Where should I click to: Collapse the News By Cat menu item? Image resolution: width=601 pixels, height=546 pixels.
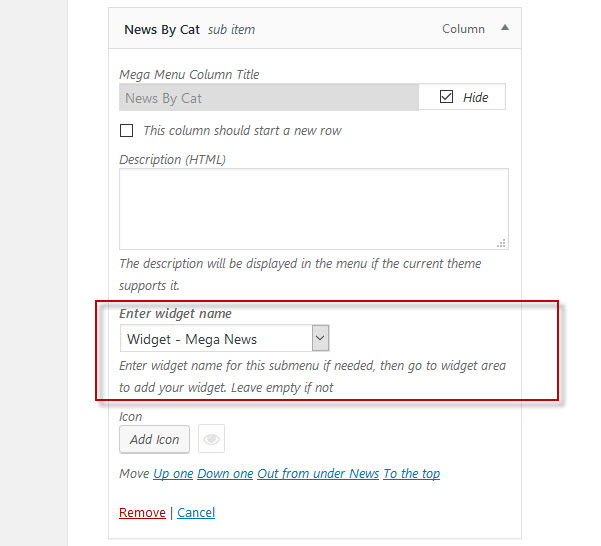point(505,28)
